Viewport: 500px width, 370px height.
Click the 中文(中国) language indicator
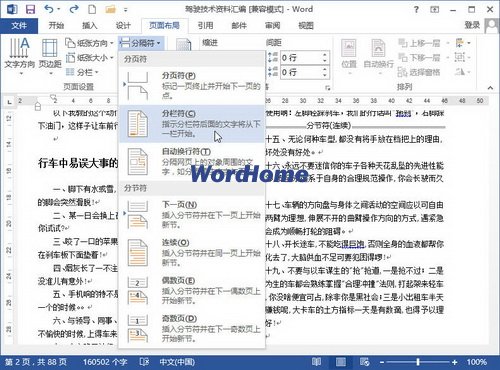click(x=177, y=362)
